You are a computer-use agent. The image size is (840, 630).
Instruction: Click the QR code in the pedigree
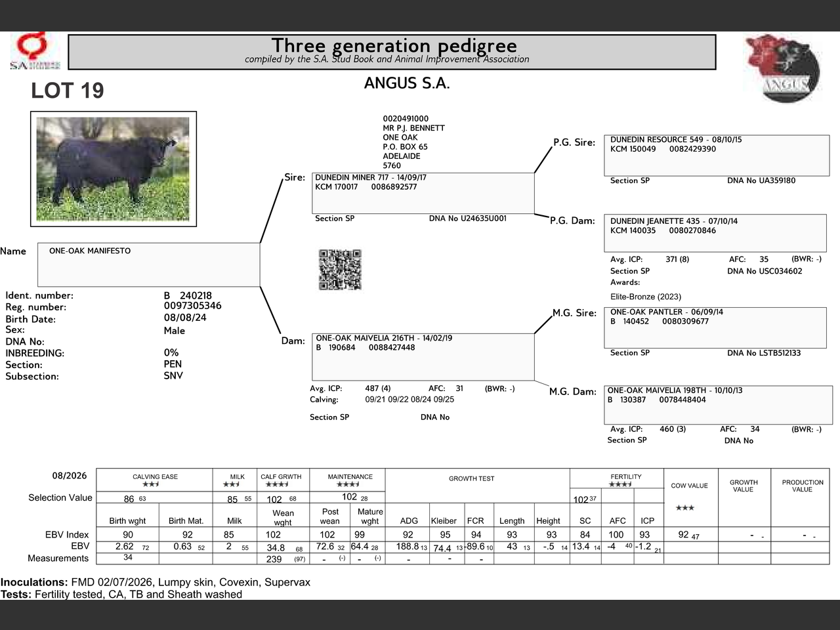click(x=340, y=270)
